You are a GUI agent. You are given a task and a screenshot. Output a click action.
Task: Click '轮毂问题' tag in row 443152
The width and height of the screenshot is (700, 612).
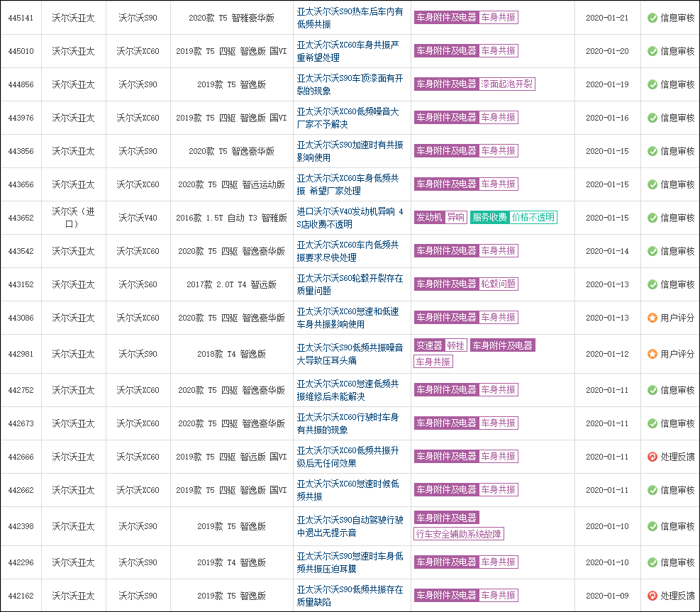point(498,284)
